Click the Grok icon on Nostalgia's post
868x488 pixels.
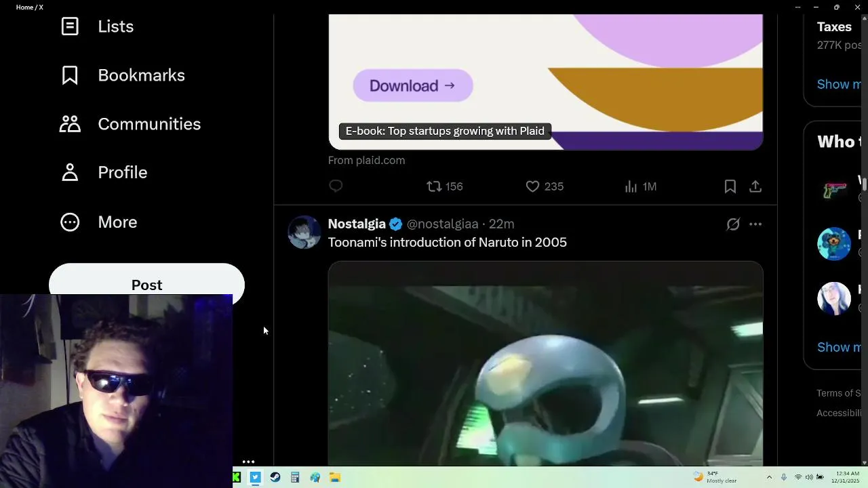pos(733,224)
